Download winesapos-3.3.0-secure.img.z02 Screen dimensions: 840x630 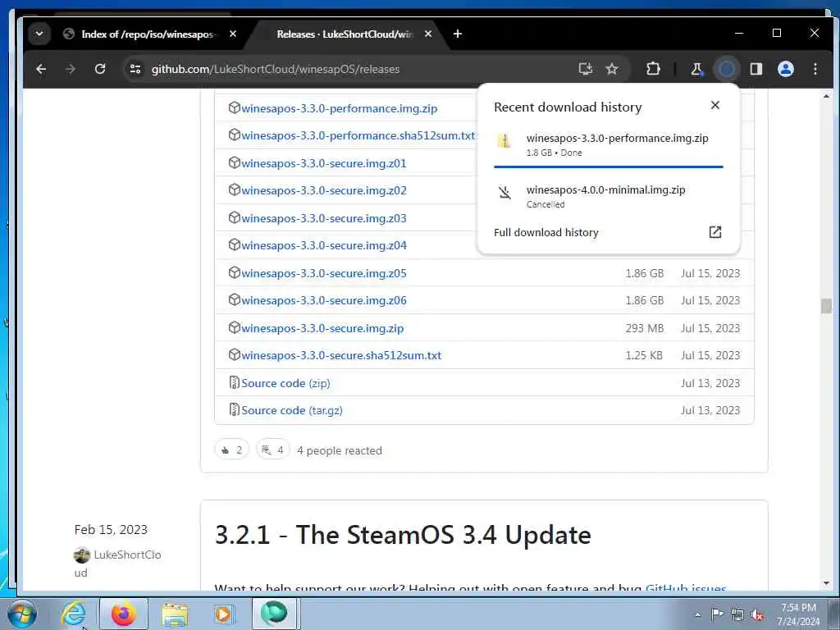[323, 190]
